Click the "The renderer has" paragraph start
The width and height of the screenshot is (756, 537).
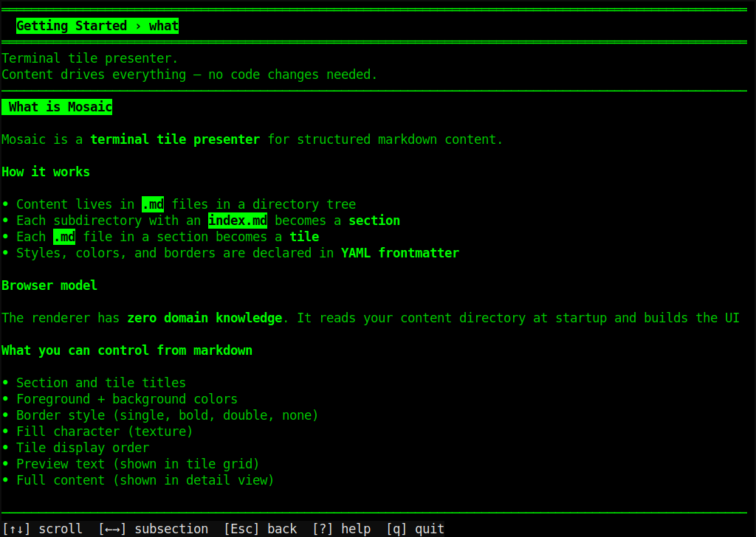click(x=61, y=318)
